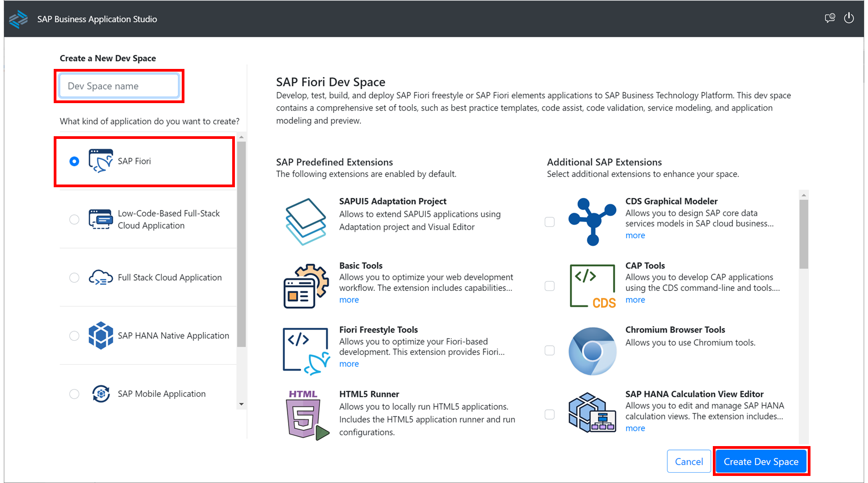This screenshot has width=868, height=483.
Task: Open 'more' link under Fiori Freestyle Tools
Action: tap(349, 364)
